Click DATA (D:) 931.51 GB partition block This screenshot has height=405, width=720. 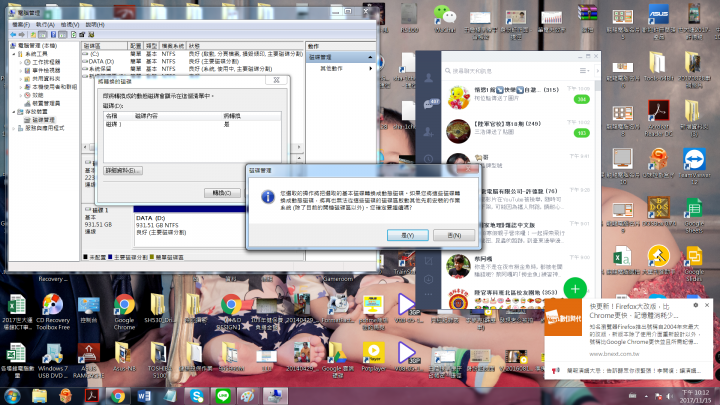[x=189, y=225]
